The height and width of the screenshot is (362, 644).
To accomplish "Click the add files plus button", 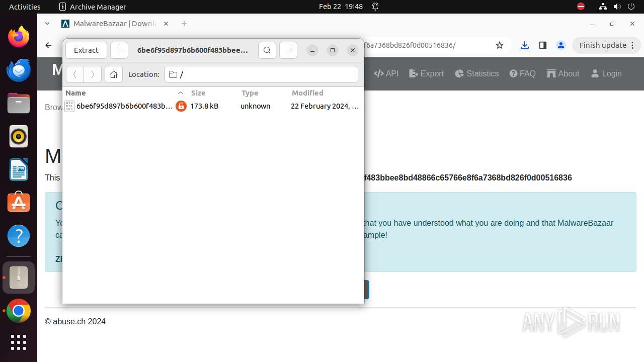I will (119, 50).
